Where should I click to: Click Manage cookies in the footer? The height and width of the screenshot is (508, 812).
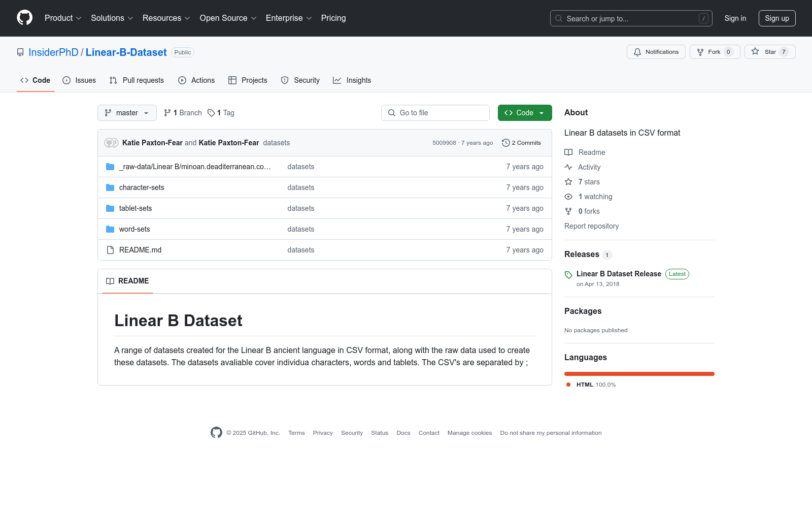469,433
